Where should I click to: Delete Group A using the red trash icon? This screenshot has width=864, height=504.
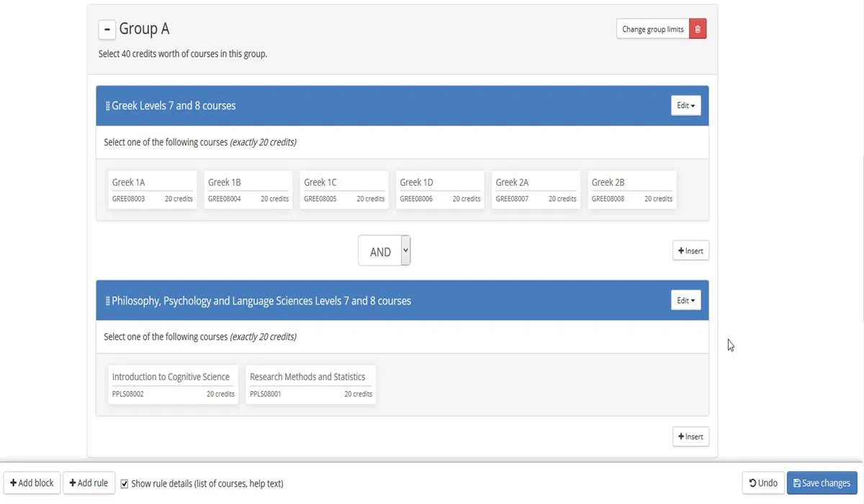tap(697, 28)
